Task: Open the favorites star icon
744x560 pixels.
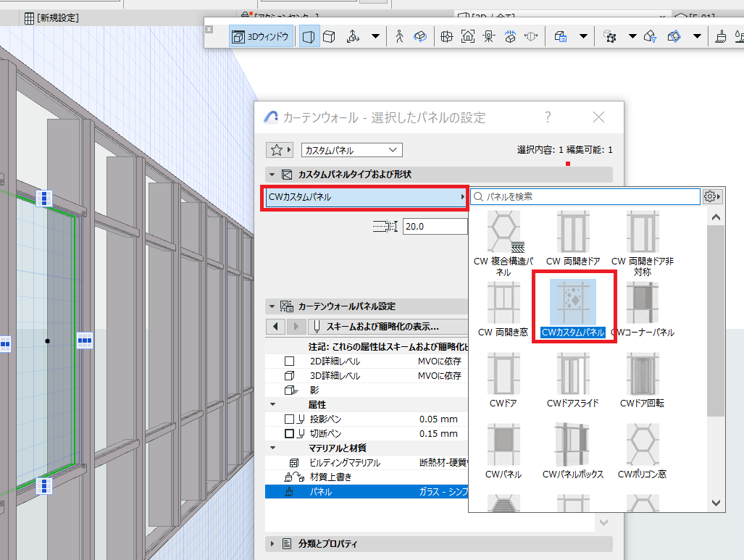Action: (277, 150)
